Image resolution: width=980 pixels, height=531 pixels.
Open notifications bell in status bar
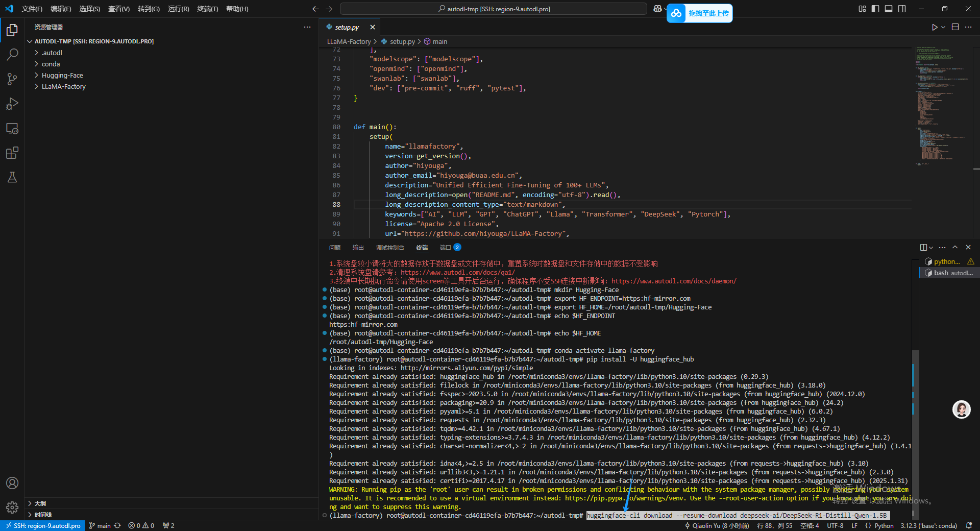coord(969,525)
